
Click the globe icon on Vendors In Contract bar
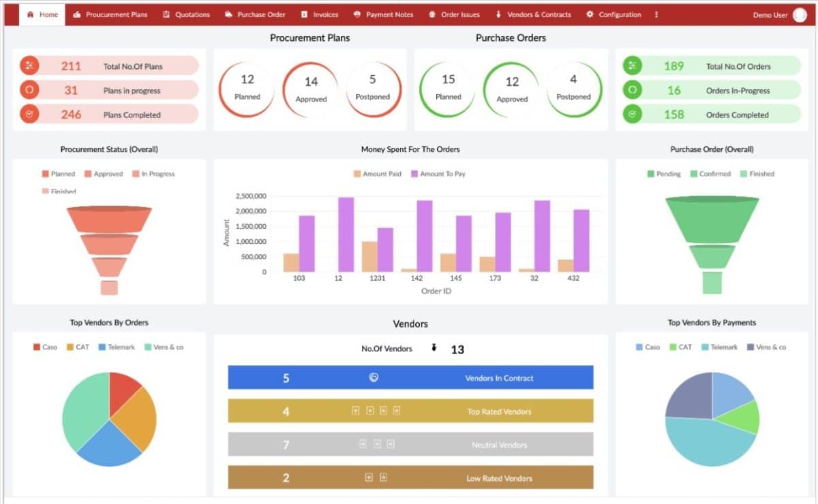click(374, 377)
